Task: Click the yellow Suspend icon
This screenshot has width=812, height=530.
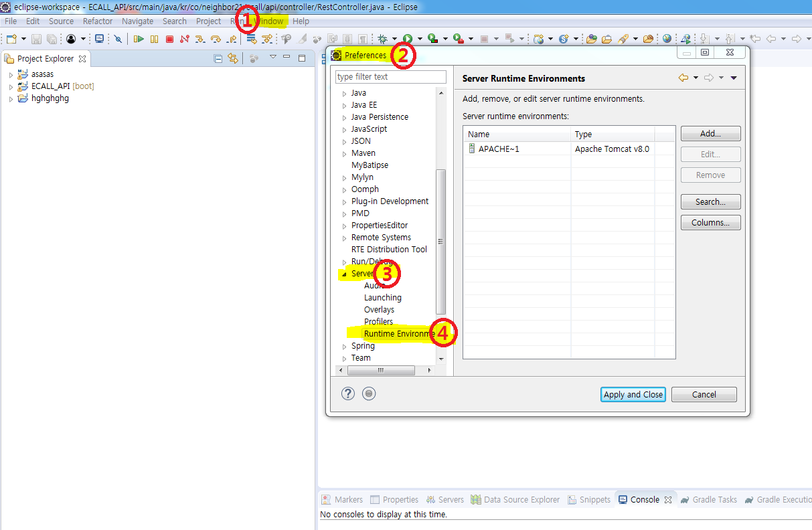Action: pos(154,39)
